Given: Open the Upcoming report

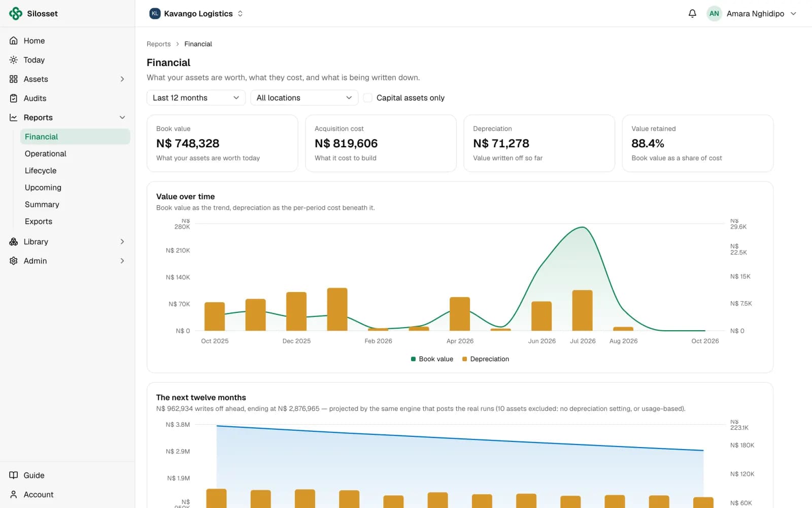Looking at the screenshot, I should pyautogui.click(x=75, y=187).
